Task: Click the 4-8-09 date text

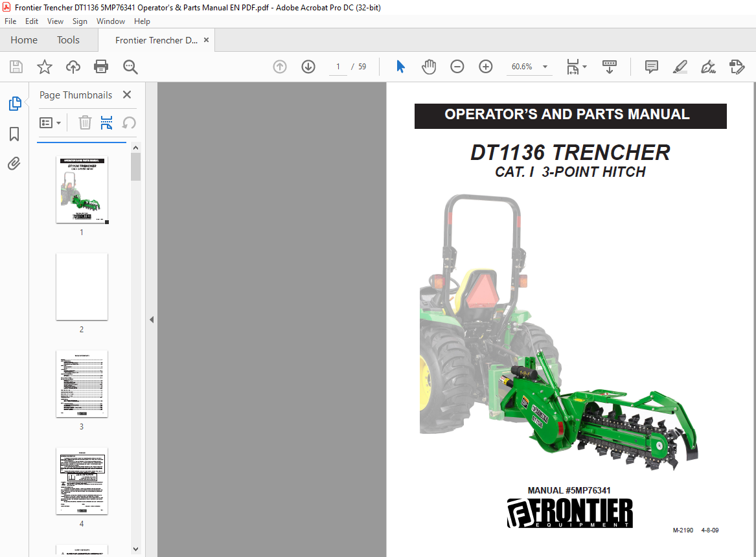Action: [710, 530]
